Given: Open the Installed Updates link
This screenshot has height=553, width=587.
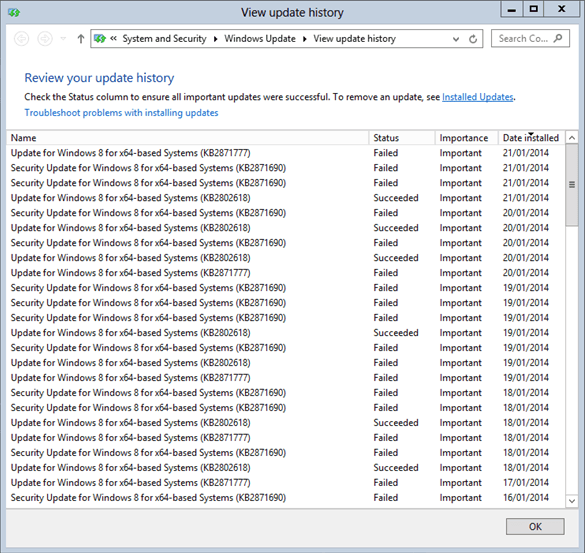Looking at the screenshot, I should click(x=477, y=97).
